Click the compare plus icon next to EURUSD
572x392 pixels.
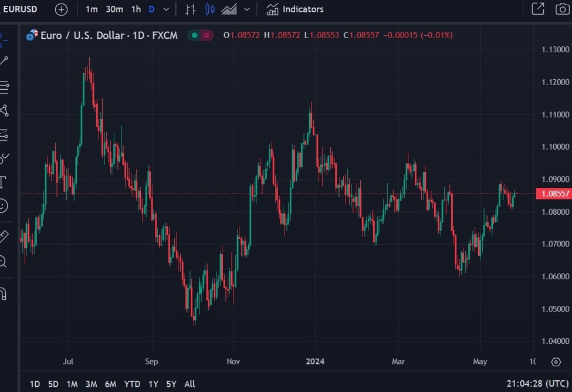61,9
